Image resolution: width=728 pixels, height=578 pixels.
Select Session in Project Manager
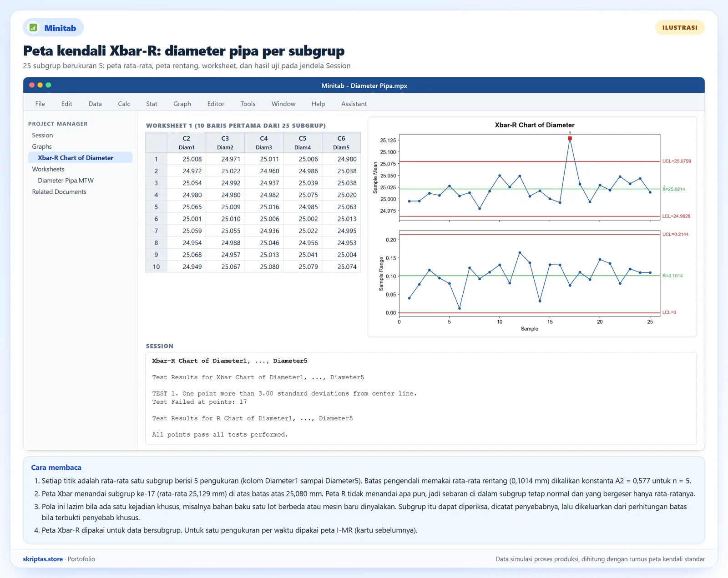coord(42,135)
